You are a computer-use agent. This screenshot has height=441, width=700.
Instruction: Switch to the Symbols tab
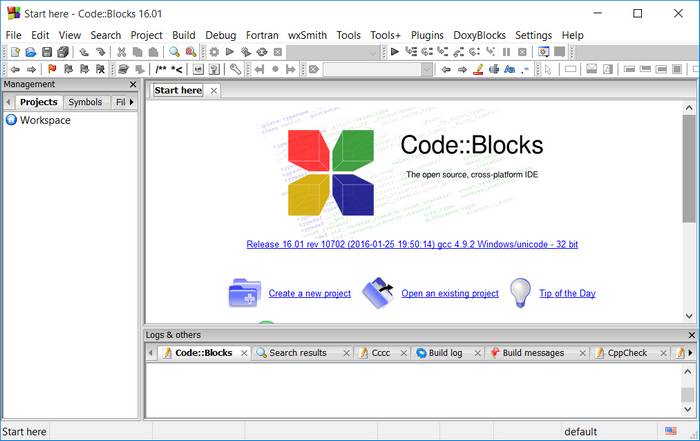(85, 102)
